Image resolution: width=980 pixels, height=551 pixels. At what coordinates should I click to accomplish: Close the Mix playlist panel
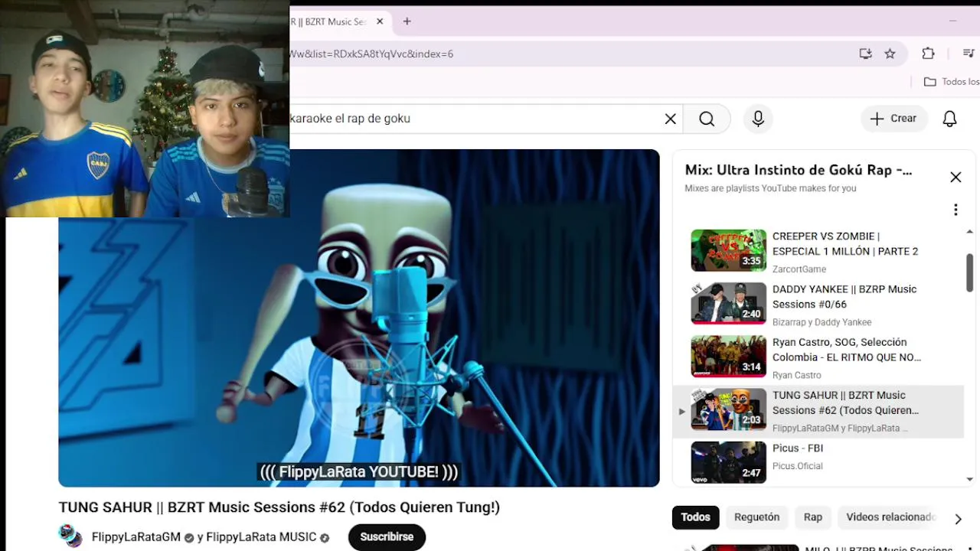point(955,178)
